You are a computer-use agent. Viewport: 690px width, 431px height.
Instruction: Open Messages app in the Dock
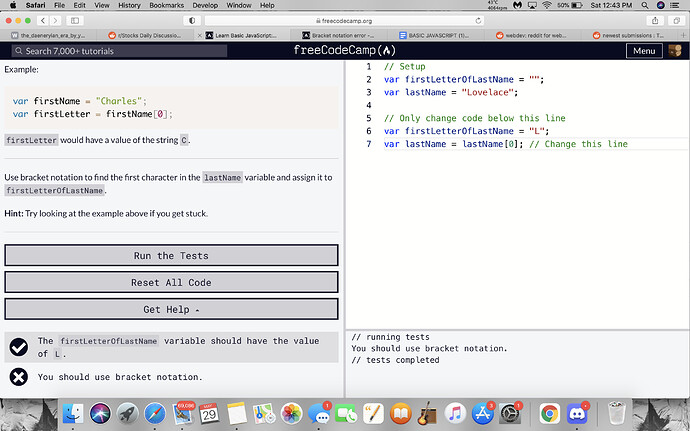(319, 414)
